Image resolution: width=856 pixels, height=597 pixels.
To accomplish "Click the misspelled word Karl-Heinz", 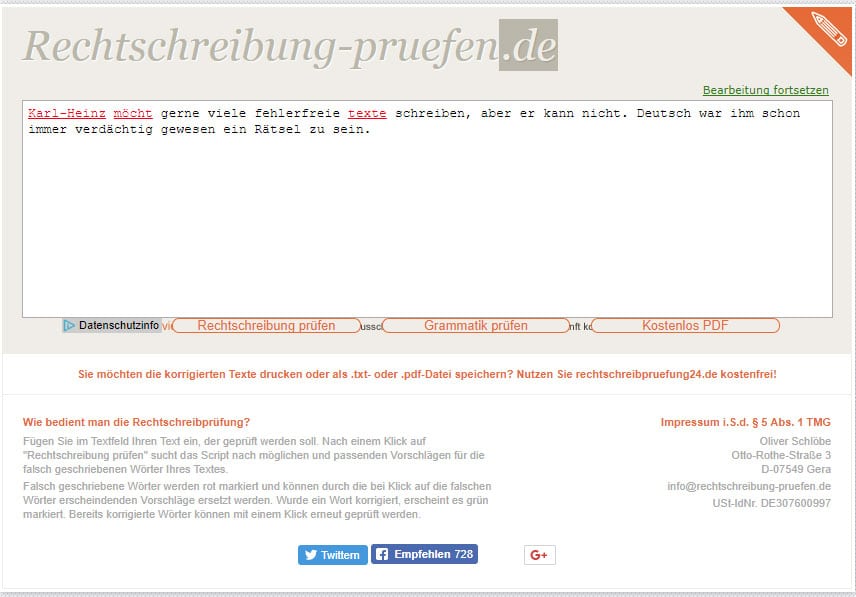I will [x=67, y=114].
